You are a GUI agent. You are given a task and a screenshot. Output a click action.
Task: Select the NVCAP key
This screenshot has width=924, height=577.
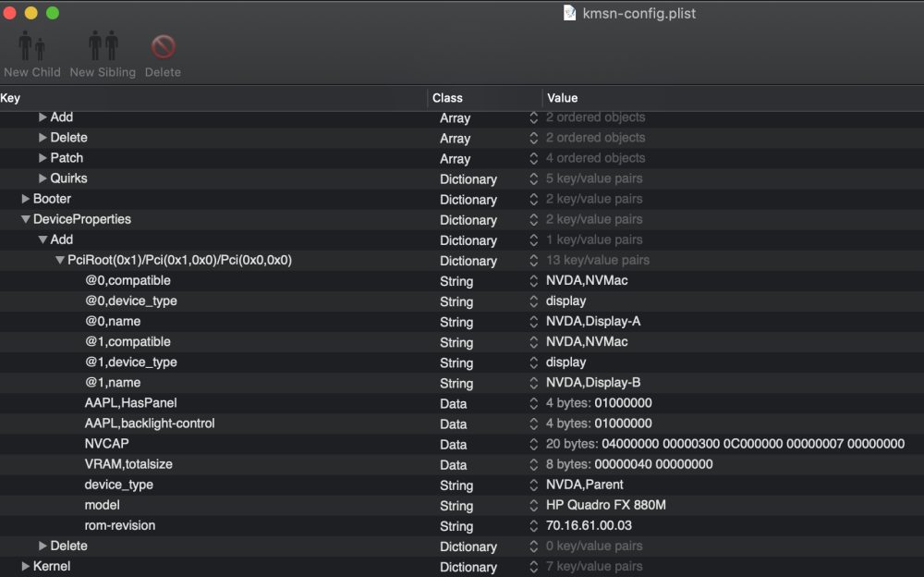click(x=106, y=444)
